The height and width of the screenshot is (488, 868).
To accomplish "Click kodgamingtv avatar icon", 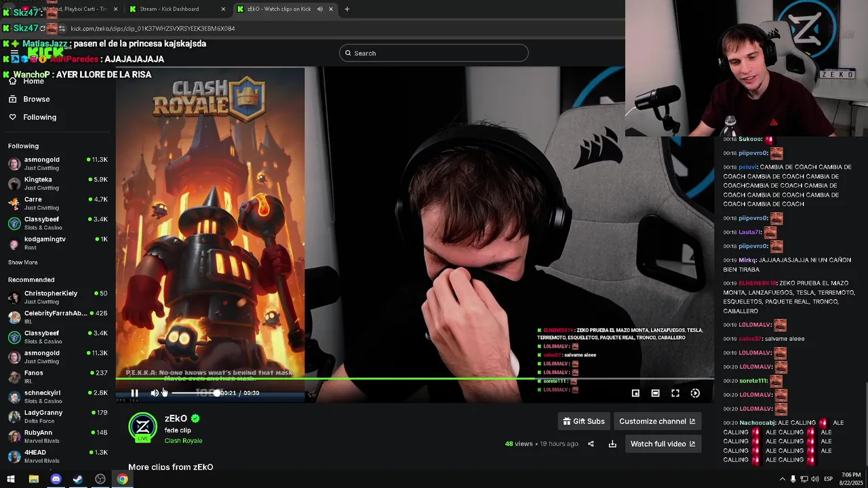I will (x=14, y=243).
